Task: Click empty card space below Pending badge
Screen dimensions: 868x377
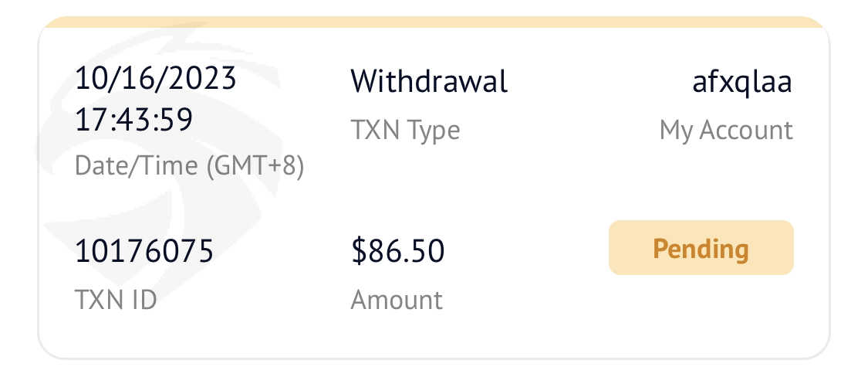Action: coord(701,317)
